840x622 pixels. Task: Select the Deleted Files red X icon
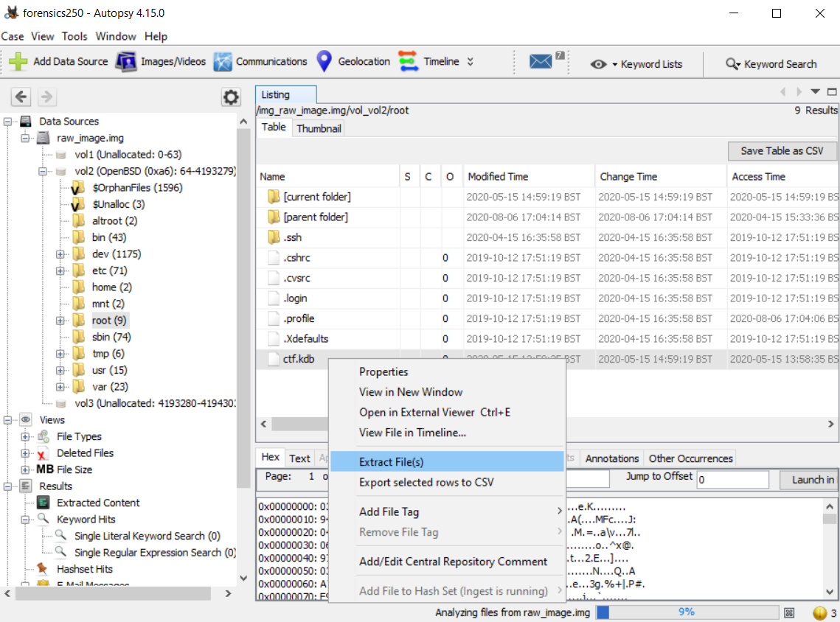[42, 453]
